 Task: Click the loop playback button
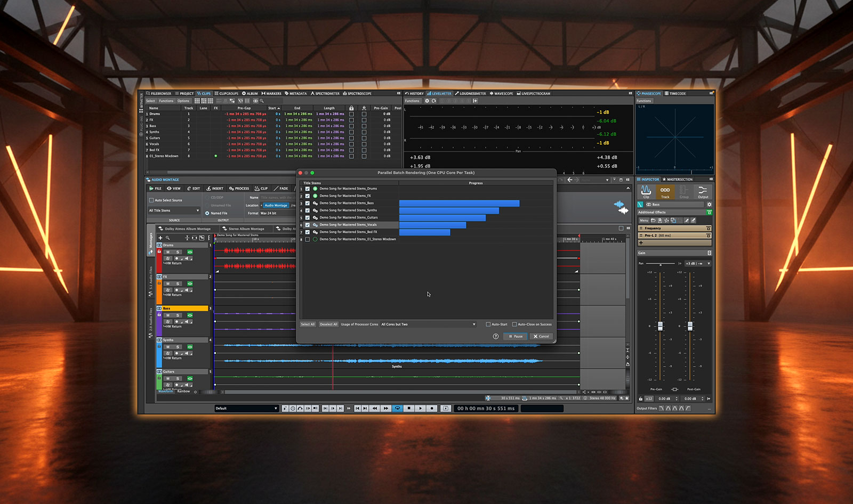(397, 408)
